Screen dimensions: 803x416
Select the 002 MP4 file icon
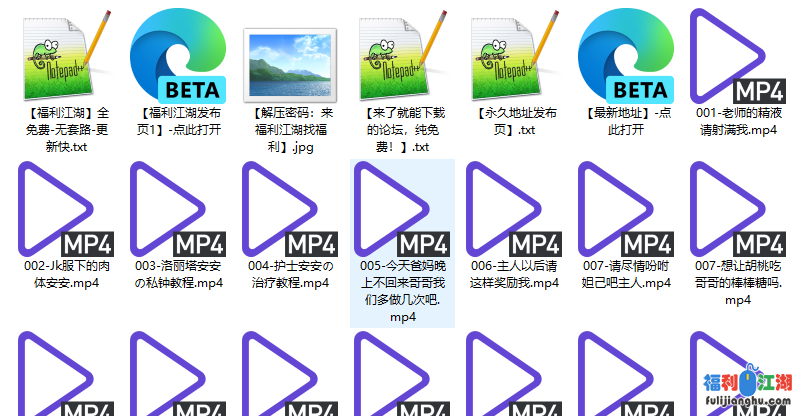click(x=66, y=206)
